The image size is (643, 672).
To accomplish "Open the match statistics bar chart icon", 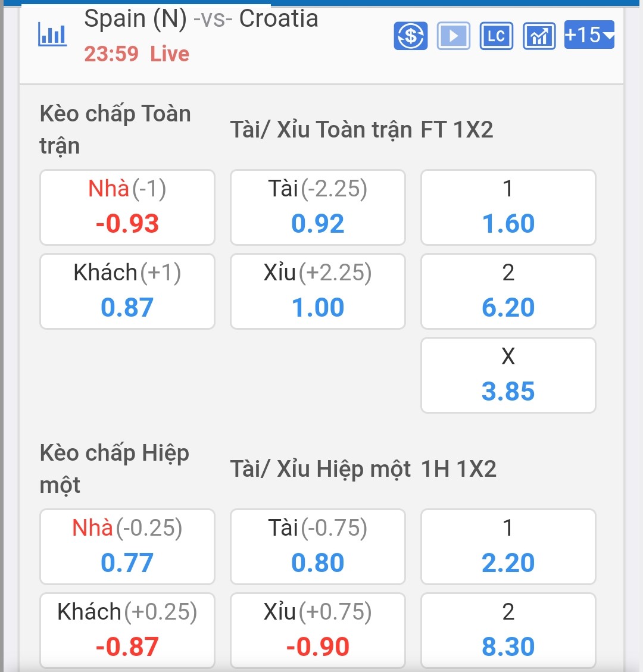I will click(x=52, y=35).
